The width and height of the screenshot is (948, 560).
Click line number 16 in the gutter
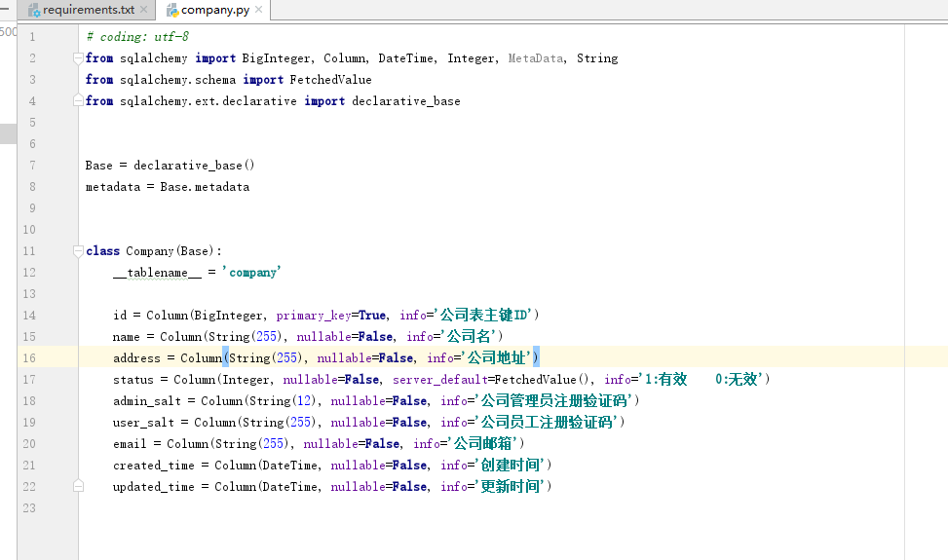(x=29, y=358)
